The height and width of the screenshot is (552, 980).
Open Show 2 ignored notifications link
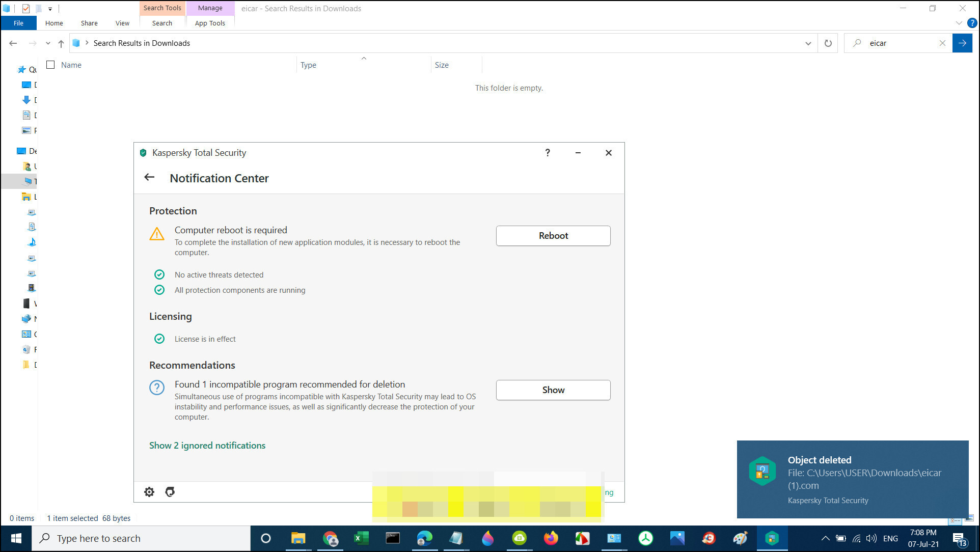tap(207, 446)
